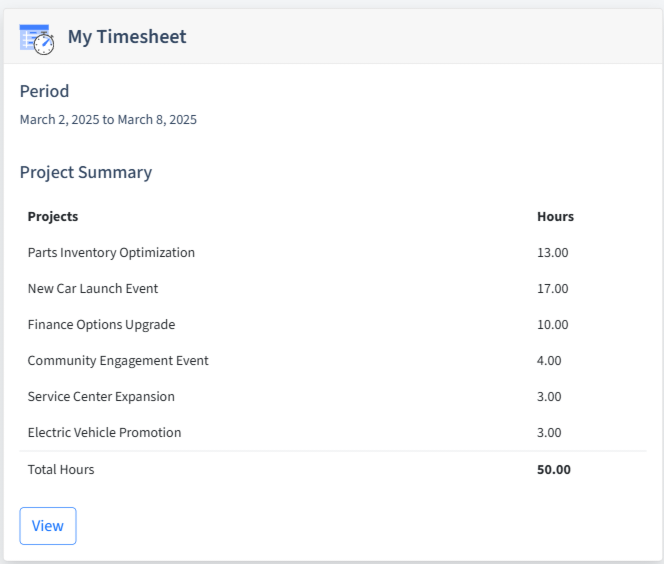Screen dimensions: 664x564
Task: Select Service Center Expansion project
Action: pos(101,397)
